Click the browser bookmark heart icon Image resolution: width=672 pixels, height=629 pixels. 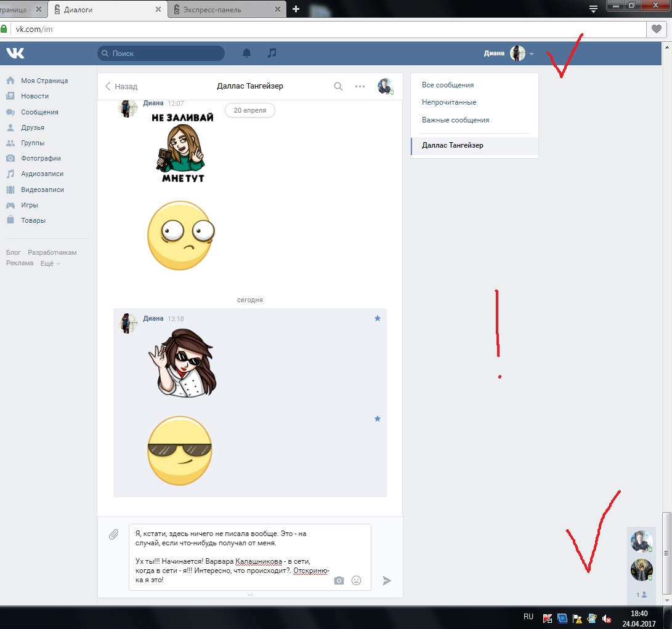point(657,29)
